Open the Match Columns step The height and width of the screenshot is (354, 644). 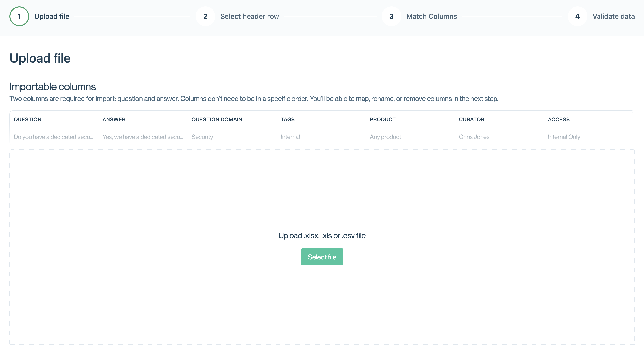pyautogui.click(x=431, y=16)
